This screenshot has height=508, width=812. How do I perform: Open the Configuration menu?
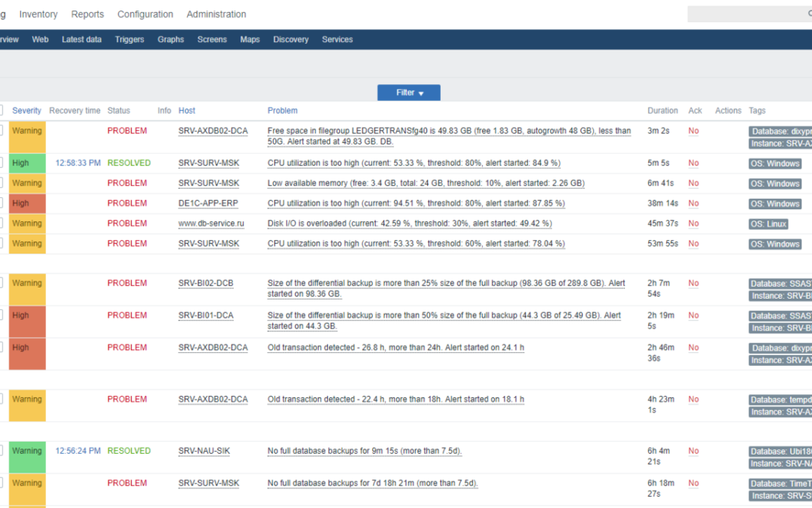[146, 14]
